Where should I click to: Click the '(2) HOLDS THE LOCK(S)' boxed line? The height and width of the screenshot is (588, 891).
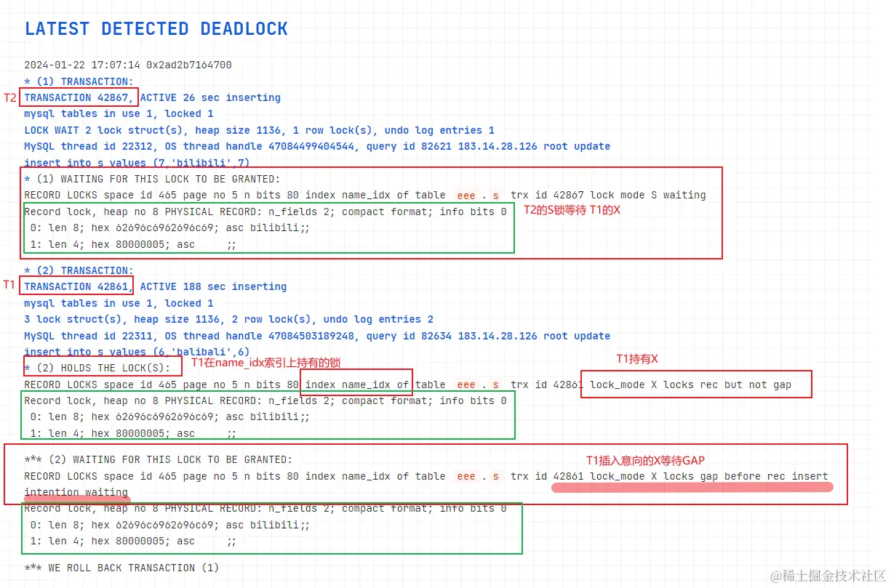pyautogui.click(x=102, y=368)
